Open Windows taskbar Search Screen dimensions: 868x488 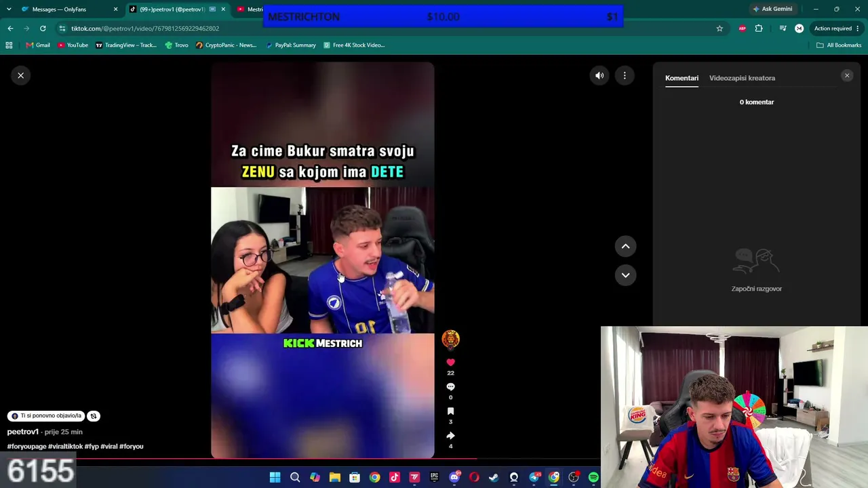[295, 477]
